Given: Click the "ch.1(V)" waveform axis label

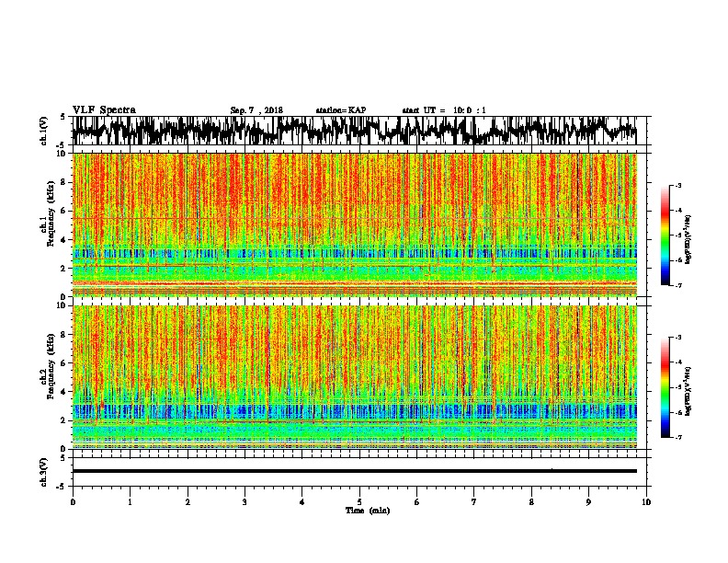Looking at the screenshot, I should [x=44, y=131].
